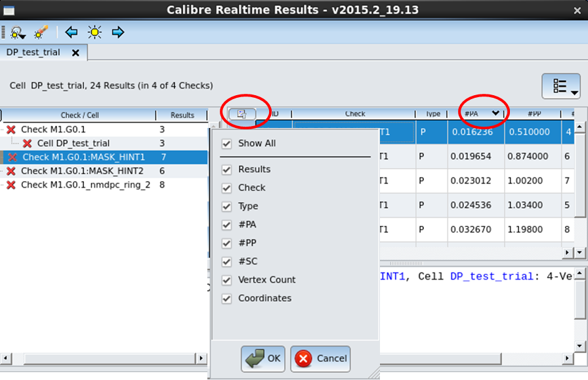The width and height of the screenshot is (588, 380).
Task: Cancel the column chooser popup
Action: (321, 358)
